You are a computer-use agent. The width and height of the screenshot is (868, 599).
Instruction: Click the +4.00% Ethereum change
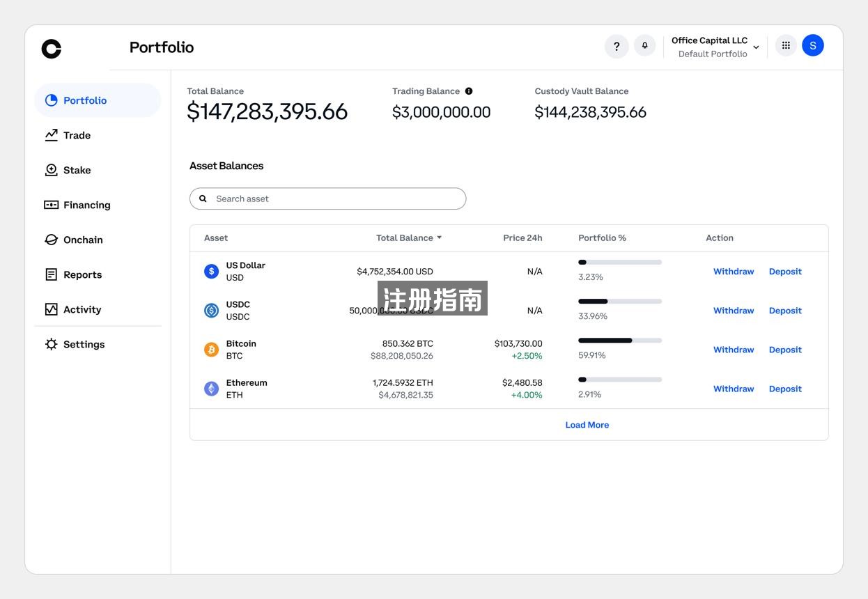527,395
